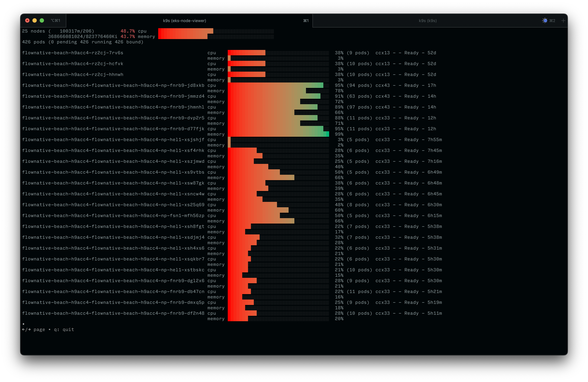Switch to the k9s (eks-node-viewer) tab
This screenshot has height=382, width=588.
click(184, 21)
